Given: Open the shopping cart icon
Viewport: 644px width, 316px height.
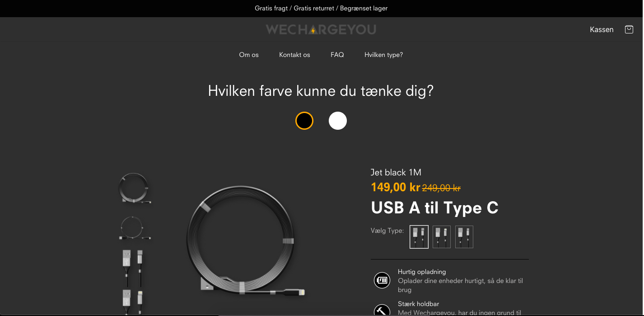Looking at the screenshot, I should 629,29.
